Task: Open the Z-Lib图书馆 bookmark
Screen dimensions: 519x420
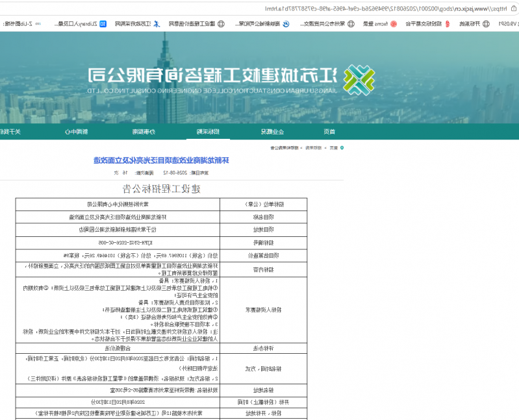Action: [x=22, y=24]
